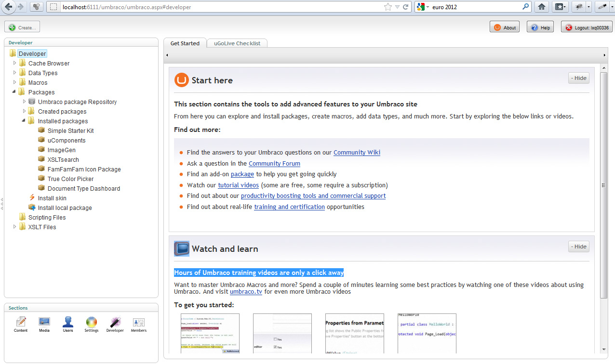Open the Content section icon
615x364 pixels.
tap(21, 322)
